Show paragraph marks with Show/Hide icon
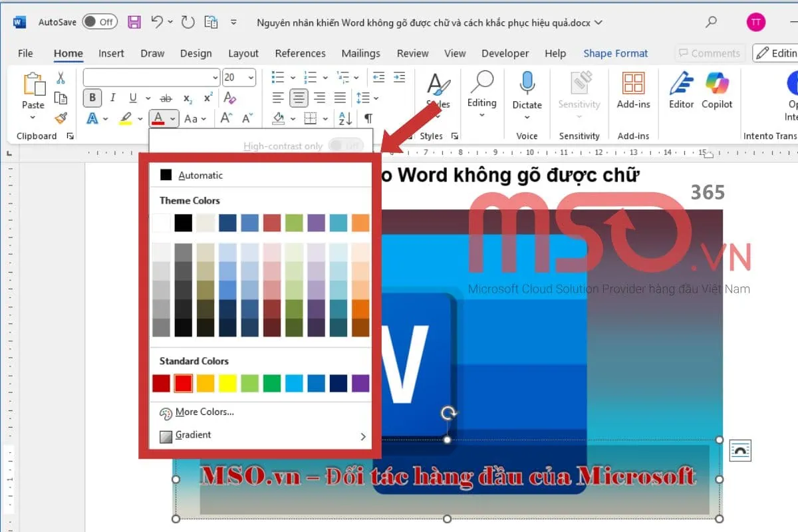Image resolution: width=798 pixels, height=532 pixels. point(368,118)
